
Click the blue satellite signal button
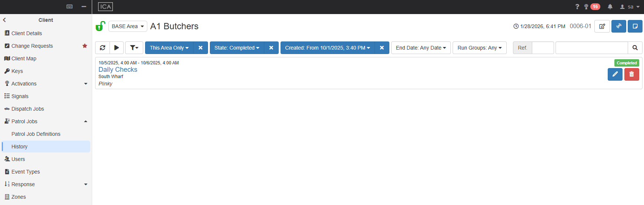(x=619, y=26)
